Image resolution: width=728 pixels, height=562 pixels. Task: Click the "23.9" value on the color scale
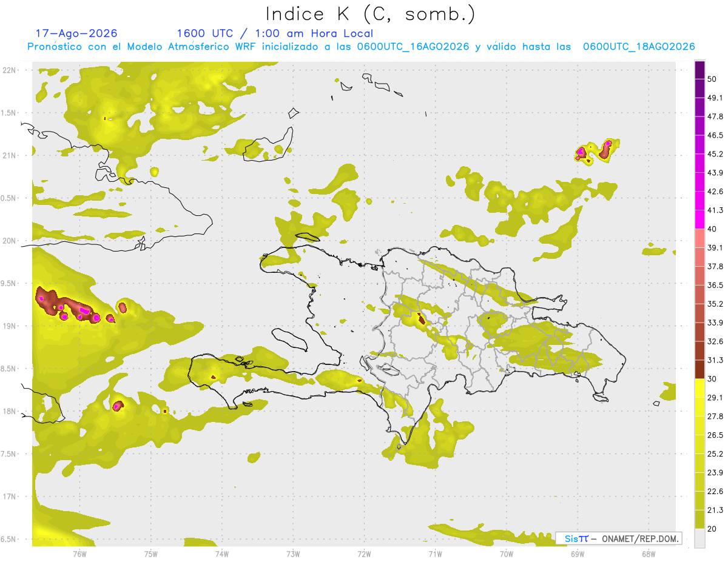coord(716,472)
